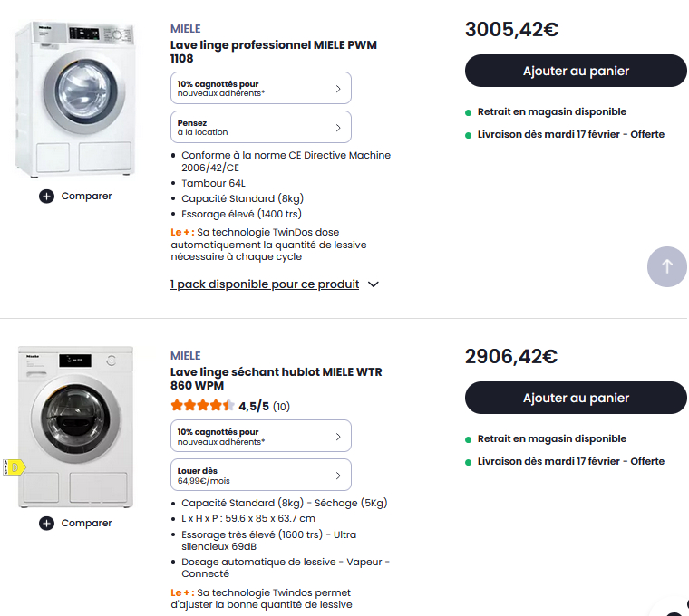Toggle Comparer for the MIELE PWM 1108

tap(86, 196)
